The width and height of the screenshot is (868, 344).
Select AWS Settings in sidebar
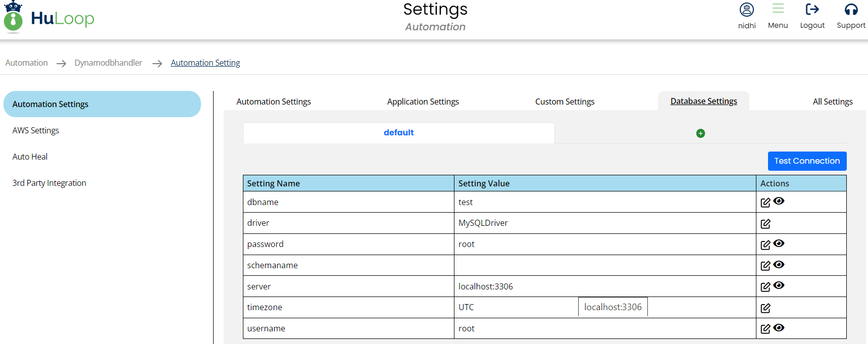(36, 130)
